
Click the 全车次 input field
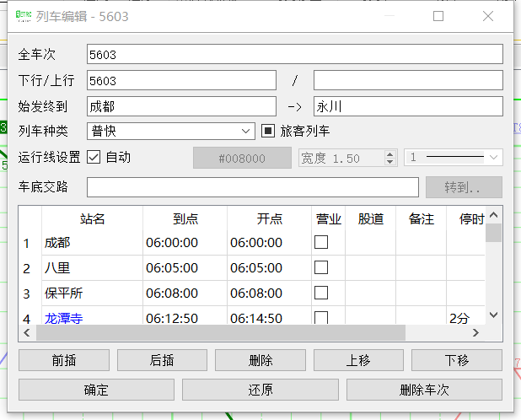tap(295, 54)
